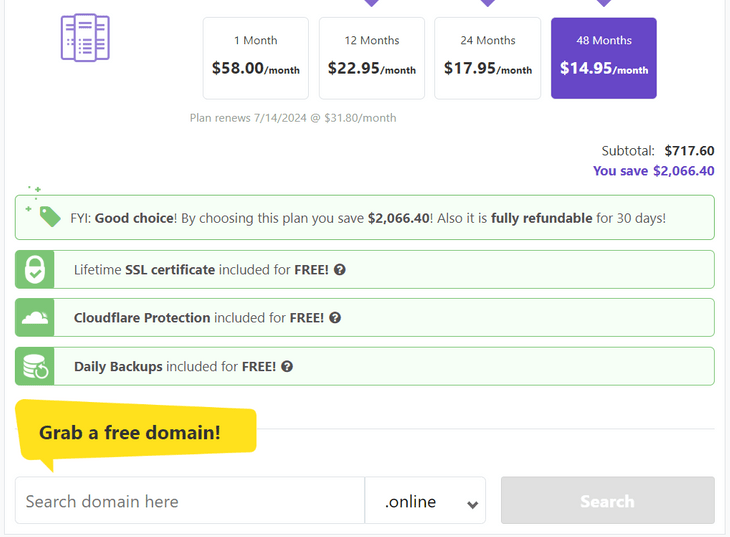Click the Daily Backups database icon

tap(35, 367)
